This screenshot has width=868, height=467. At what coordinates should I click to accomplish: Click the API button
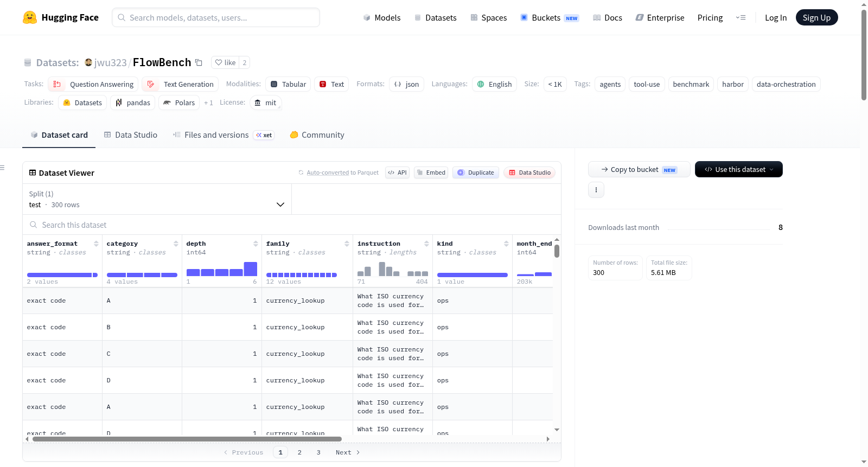397,172
